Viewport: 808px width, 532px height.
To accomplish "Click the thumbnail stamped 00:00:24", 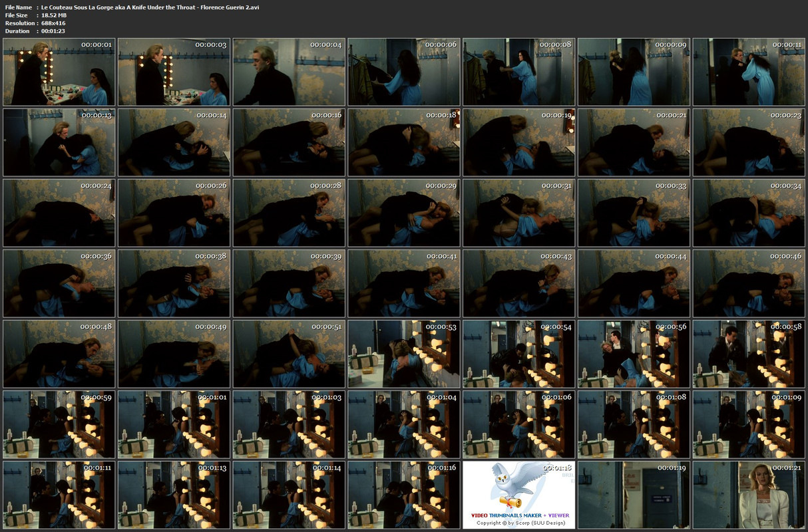I will (x=59, y=213).
